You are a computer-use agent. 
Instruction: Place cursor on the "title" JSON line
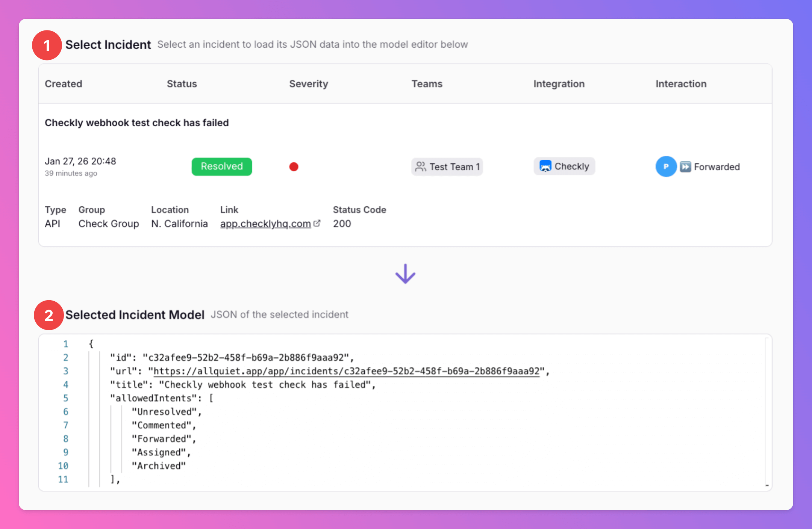[242, 385]
